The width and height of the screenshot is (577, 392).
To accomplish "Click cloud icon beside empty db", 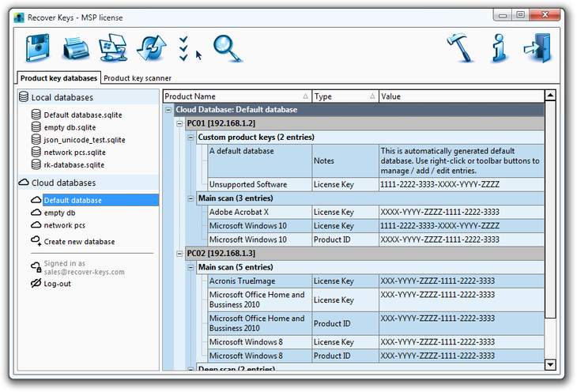I will pos(36,213).
